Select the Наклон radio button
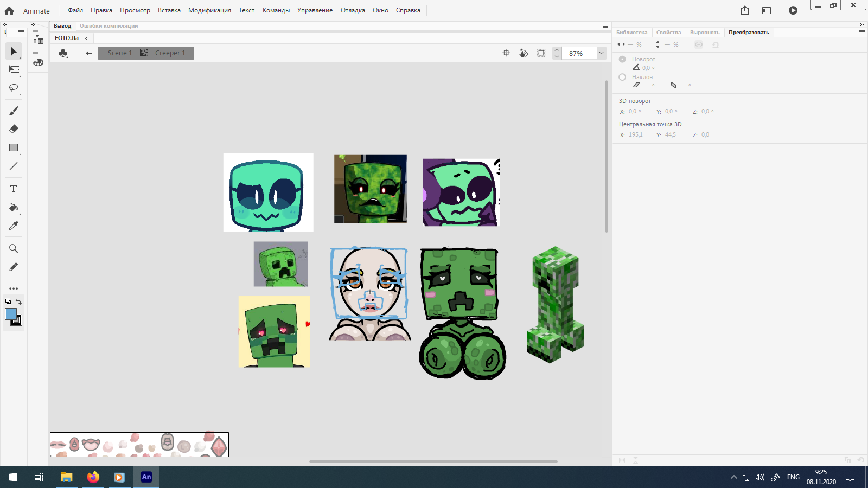Screen dimensions: 868x488 622,77
